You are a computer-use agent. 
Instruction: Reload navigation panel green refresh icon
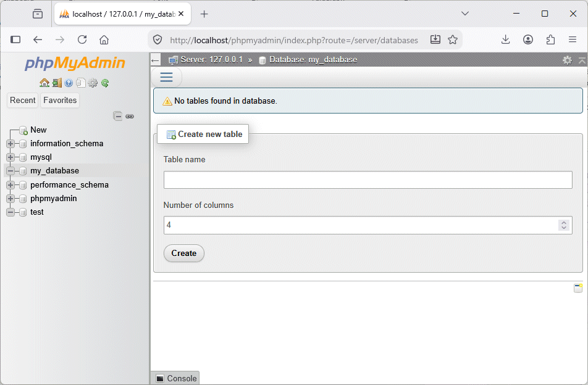105,83
